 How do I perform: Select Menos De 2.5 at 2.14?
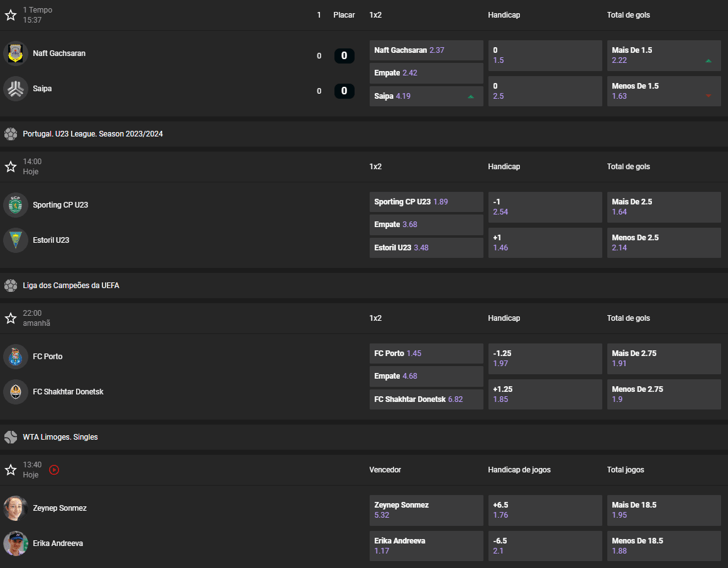[664, 242]
